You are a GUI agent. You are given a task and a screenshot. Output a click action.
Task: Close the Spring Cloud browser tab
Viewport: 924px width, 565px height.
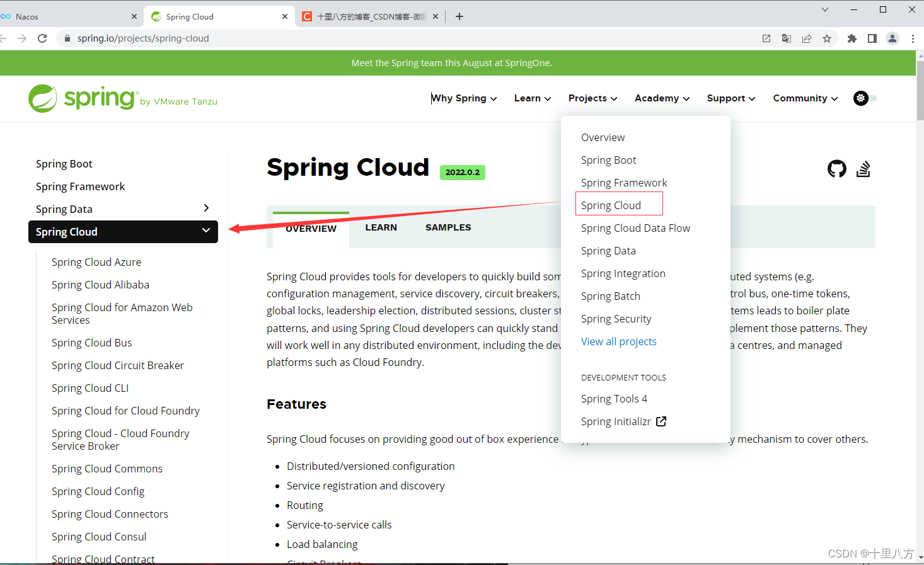click(x=285, y=16)
